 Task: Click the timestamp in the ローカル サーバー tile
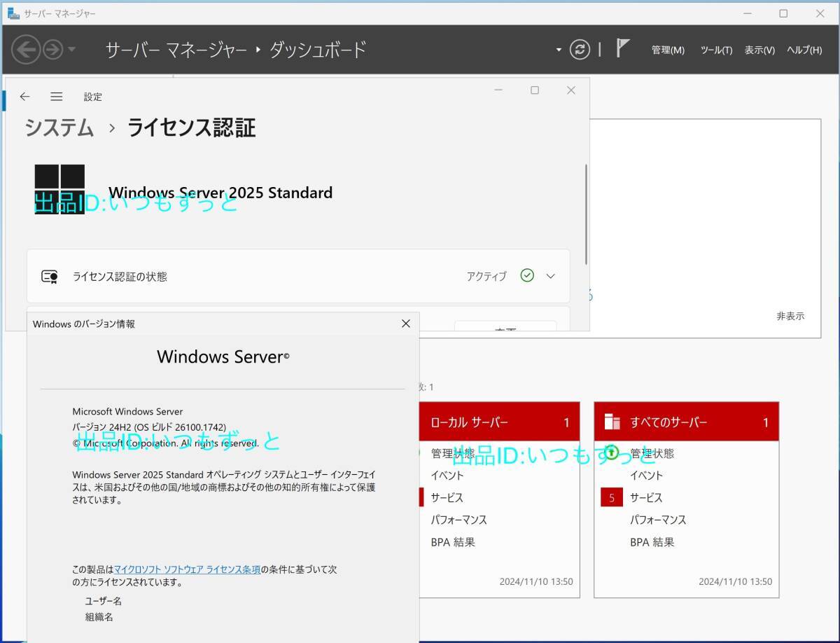pos(536,581)
